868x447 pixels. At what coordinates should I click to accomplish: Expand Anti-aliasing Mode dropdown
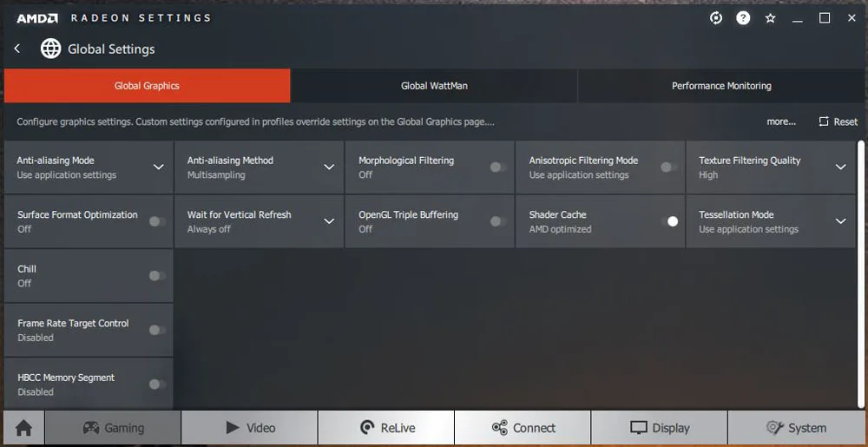click(x=158, y=167)
